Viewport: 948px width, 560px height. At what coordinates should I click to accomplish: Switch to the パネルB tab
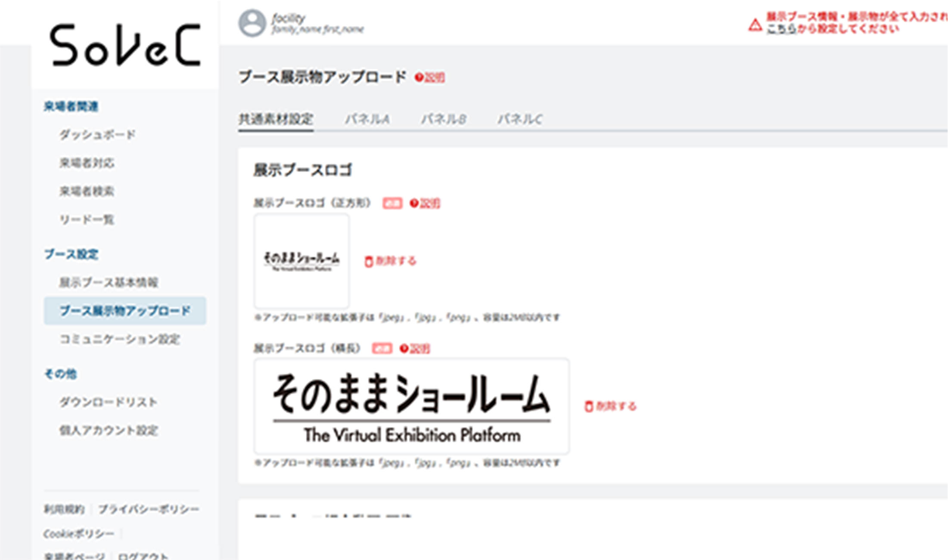(444, 119)
